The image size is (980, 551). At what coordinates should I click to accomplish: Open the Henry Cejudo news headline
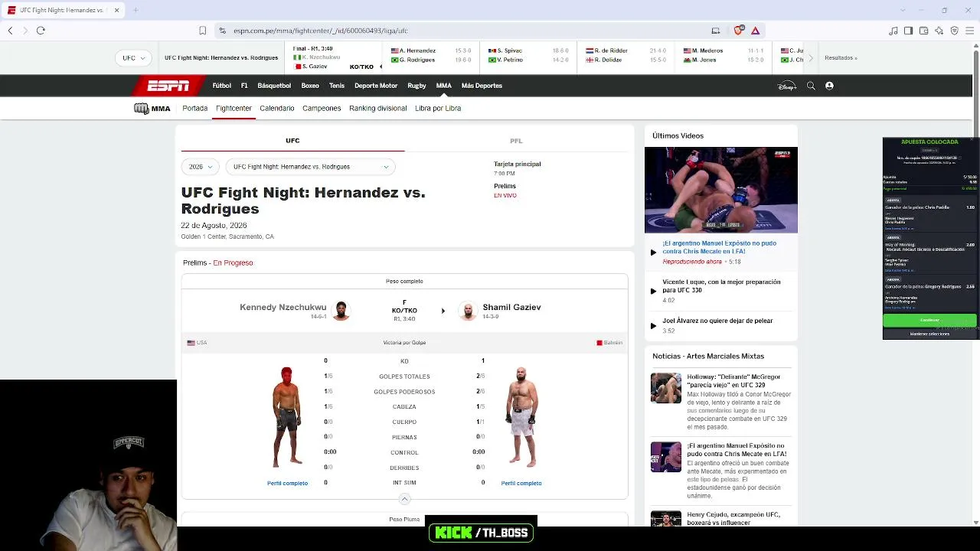tap(733, 519)
